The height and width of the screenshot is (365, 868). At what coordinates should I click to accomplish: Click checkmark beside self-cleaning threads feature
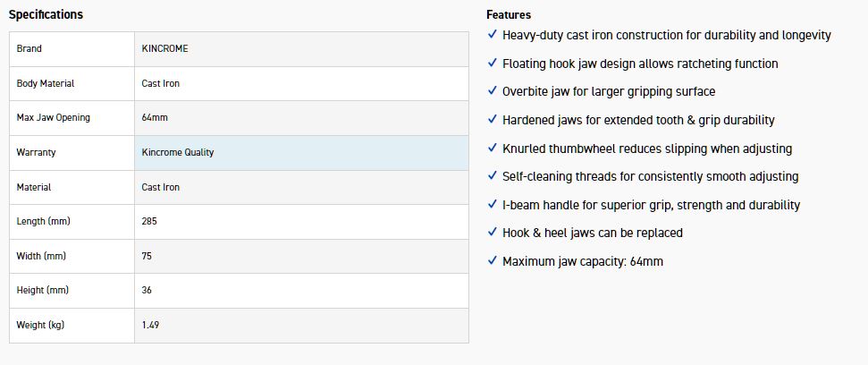(493, 176)
